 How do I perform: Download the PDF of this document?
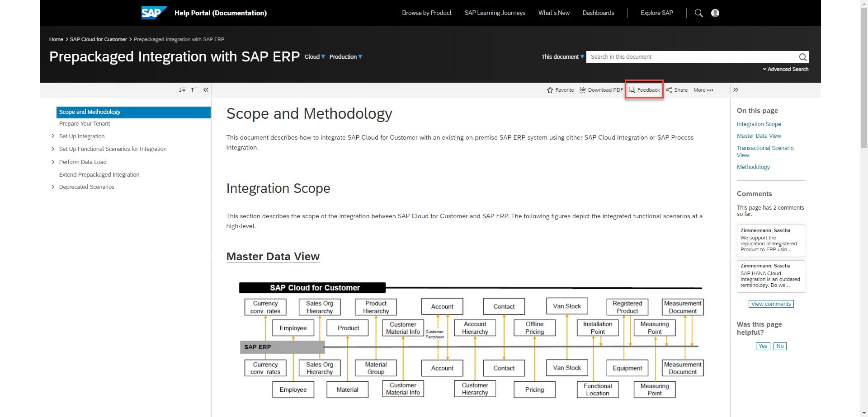[601, 90]
